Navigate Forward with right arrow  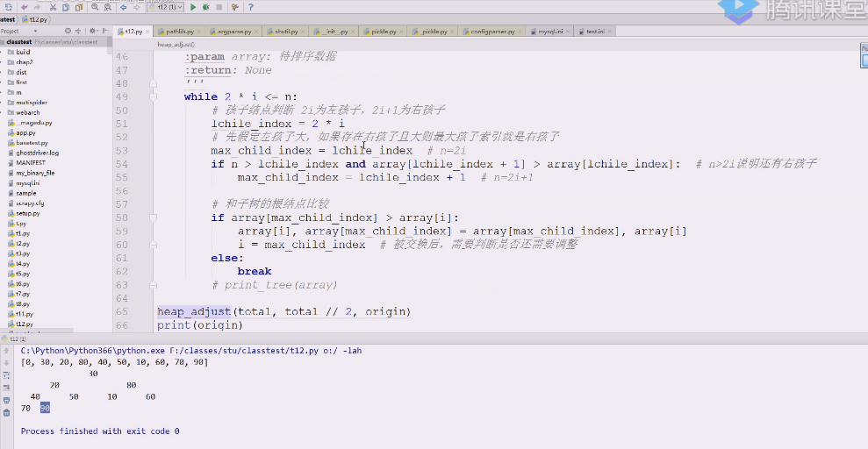(136, 7)
